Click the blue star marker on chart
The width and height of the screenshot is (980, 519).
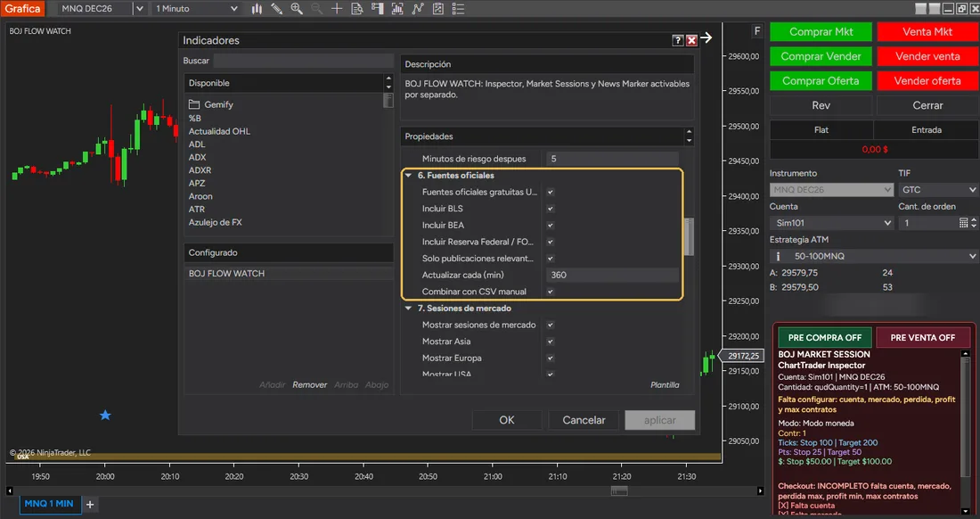coord(105,416)
